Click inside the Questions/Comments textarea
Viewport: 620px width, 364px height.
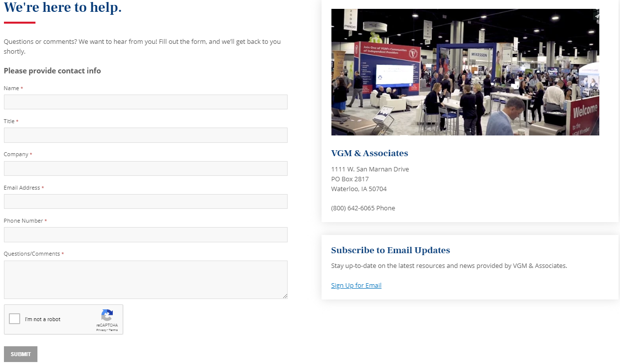(145, 279)
